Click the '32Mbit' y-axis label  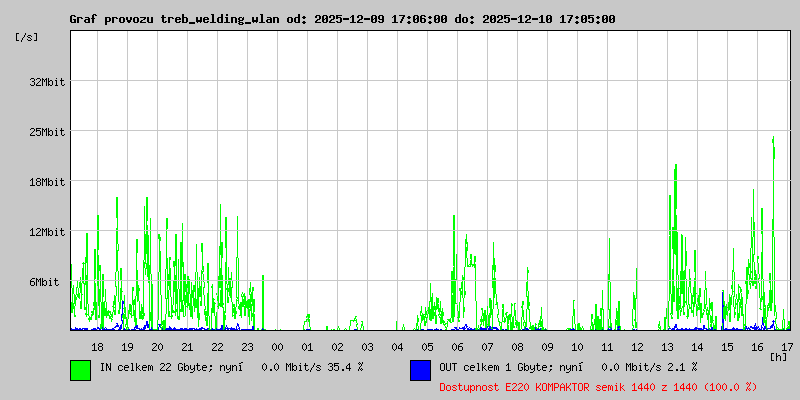[47, 82]
